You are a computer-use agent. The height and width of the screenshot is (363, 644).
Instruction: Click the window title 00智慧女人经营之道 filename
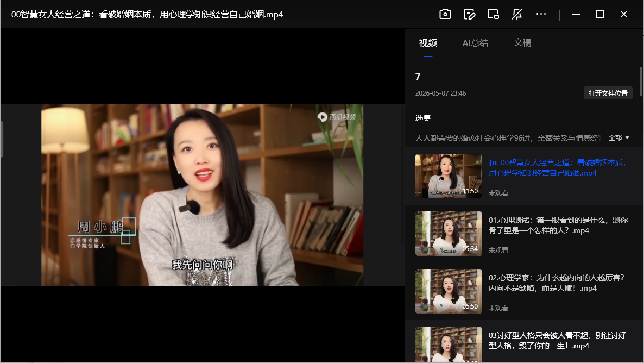147,14
